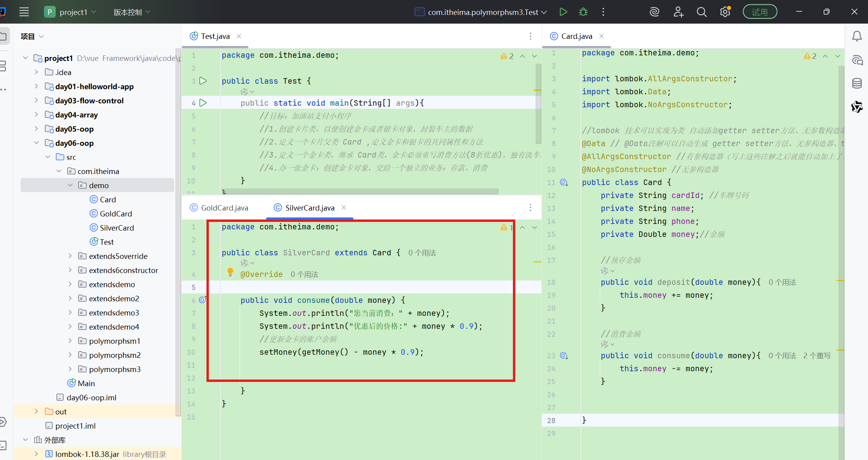Click the green Run button in toolbar

pyautogui.click(x=563, y=12)
